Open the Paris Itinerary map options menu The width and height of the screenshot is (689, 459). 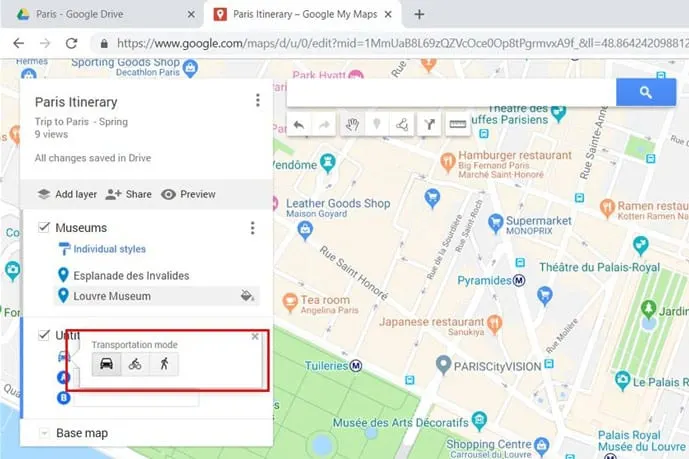click(258, 101)
